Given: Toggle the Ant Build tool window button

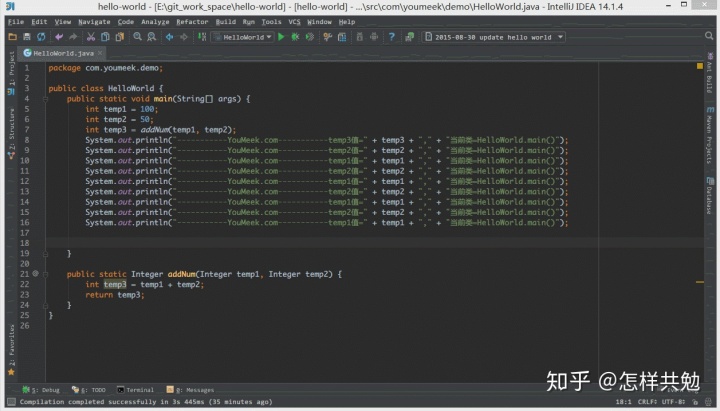Looking at the screenshot, I should (x=709, y=73).
